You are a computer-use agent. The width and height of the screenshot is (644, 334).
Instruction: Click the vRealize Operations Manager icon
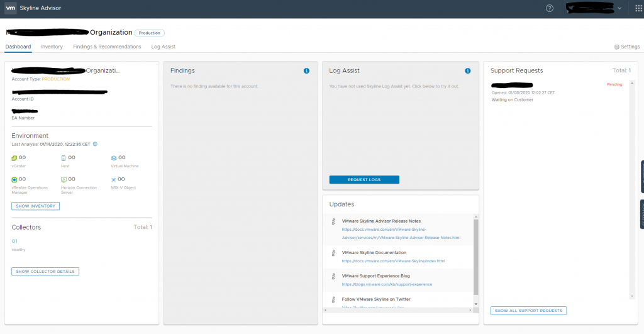(x=14, y=179)
